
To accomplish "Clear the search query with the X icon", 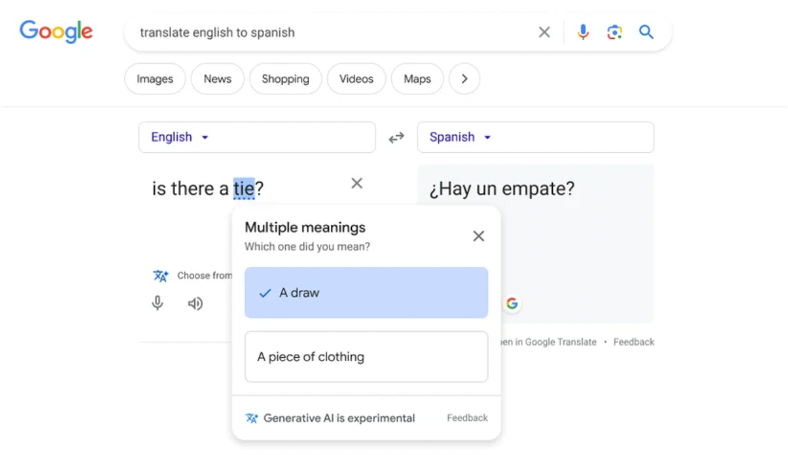I will pyautogui.click(x=544, y=32).
